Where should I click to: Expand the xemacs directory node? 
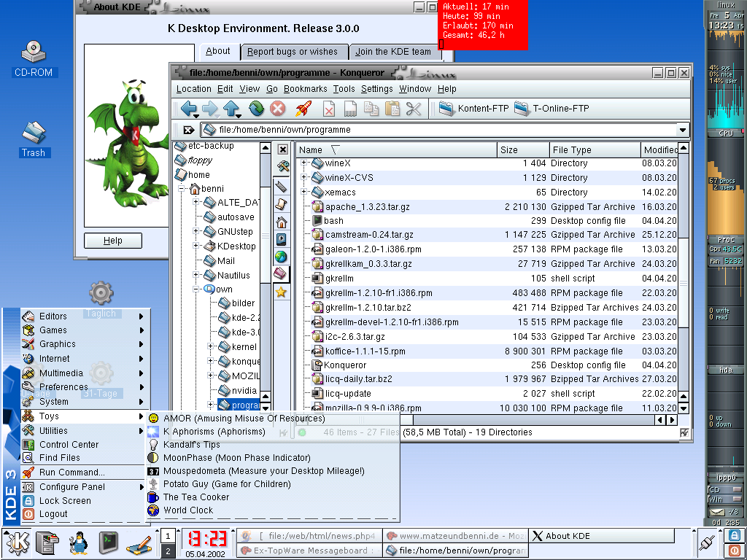[x=303, y=192]
